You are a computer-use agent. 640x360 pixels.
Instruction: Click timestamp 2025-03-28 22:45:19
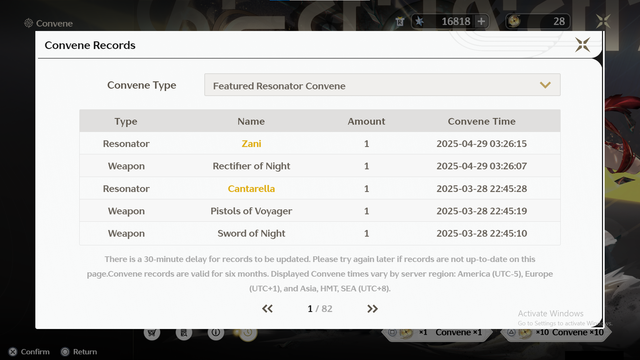coord(482,211)
